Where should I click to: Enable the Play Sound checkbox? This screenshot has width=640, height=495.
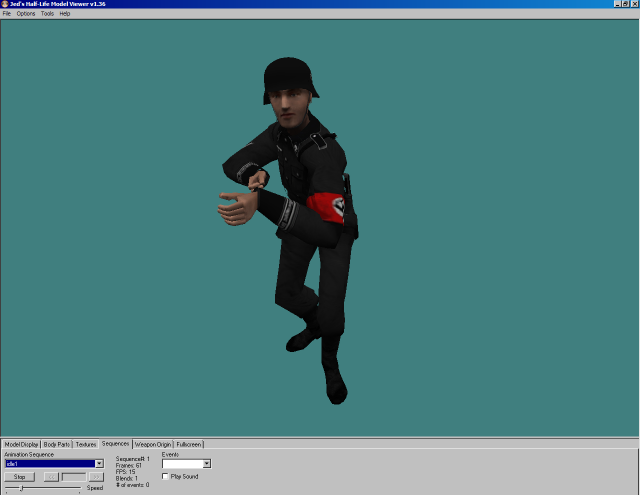165,476
